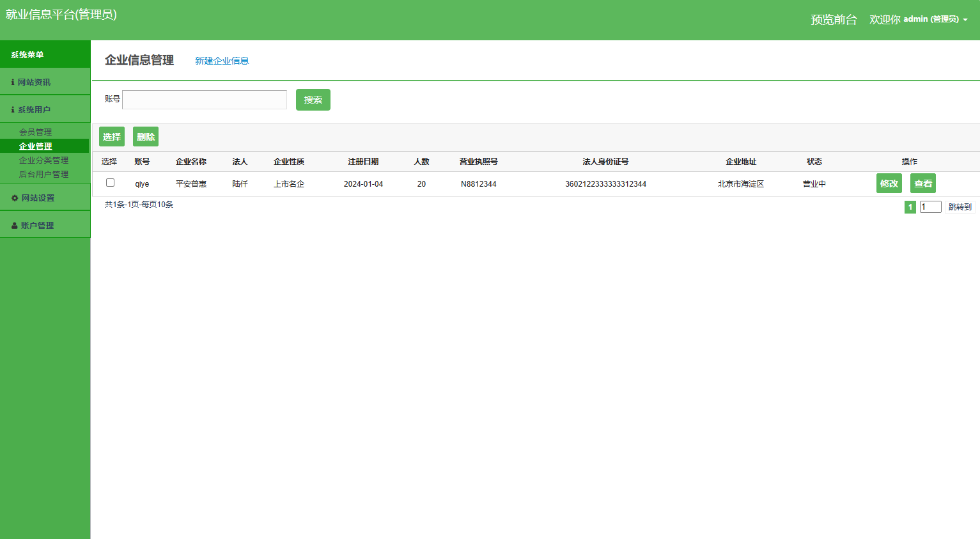The height and width of the screenshot is (539, 980).
Task: Open the admin user dropdown caret
Action: 965,20
